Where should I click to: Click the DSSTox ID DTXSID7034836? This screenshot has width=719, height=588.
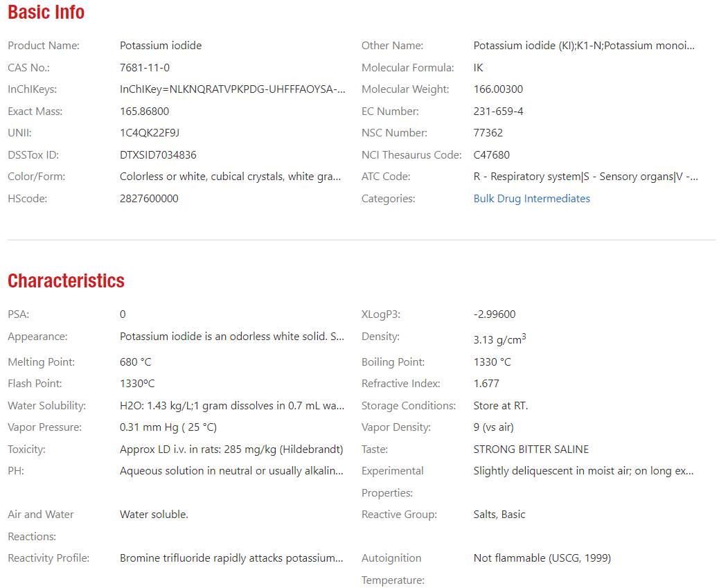[158, 155]
